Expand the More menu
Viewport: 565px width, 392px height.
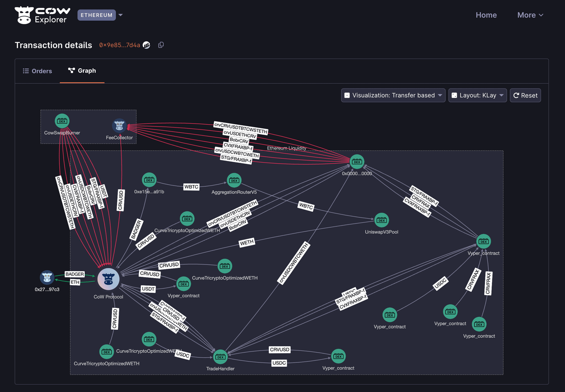[x=530, y=15]
